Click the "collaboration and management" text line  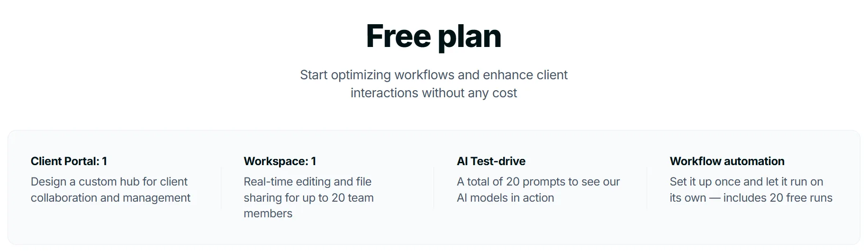110,198
